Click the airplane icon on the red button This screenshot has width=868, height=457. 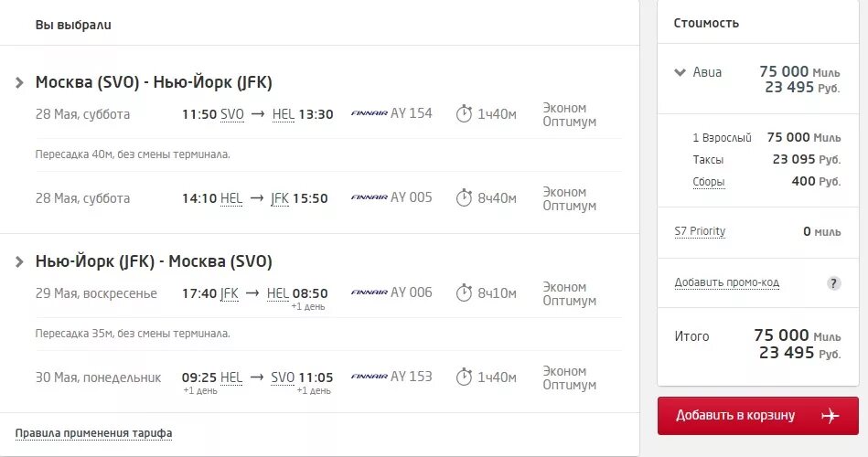click(830, 416)
